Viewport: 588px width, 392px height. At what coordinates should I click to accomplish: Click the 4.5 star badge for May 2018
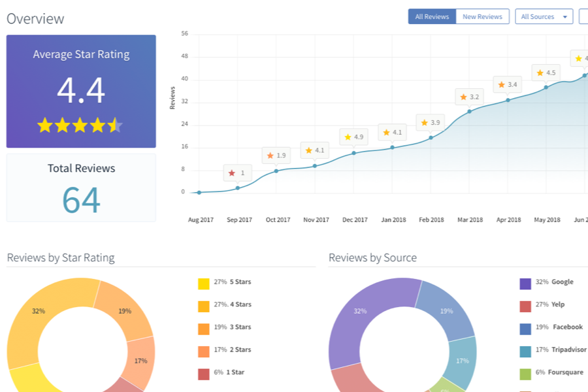click(546, 73)
